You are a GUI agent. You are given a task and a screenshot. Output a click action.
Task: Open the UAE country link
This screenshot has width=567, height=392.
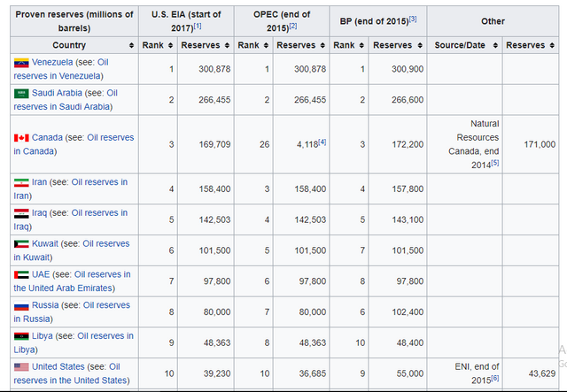pos(41,274)
